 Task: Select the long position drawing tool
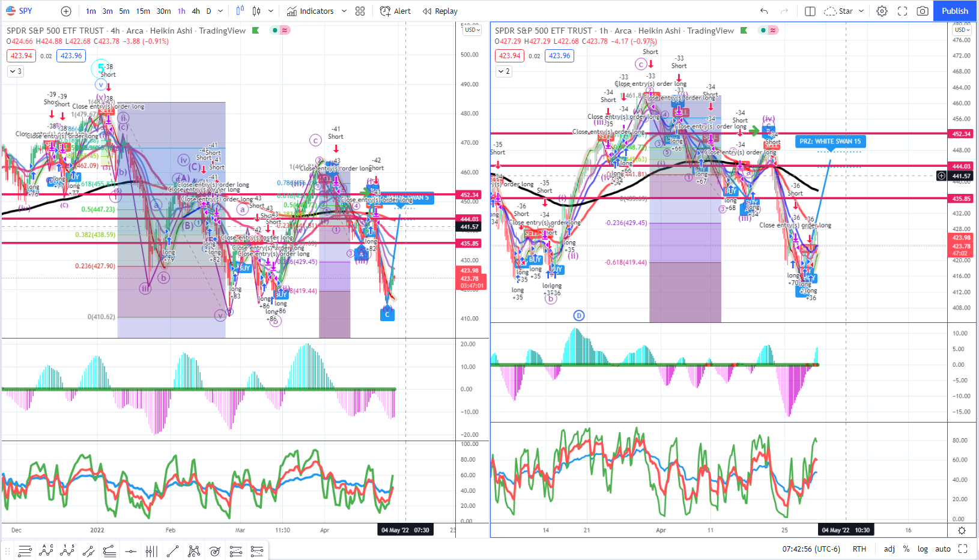coord(236,551)
